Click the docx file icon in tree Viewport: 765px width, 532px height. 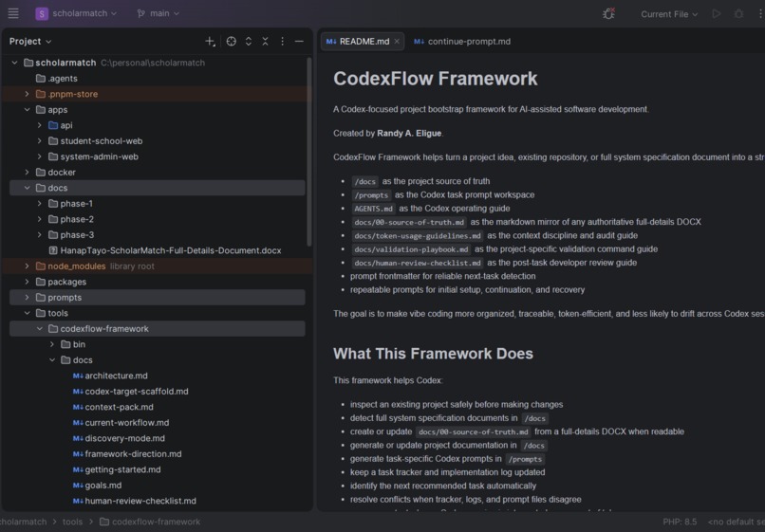point(53,250)
